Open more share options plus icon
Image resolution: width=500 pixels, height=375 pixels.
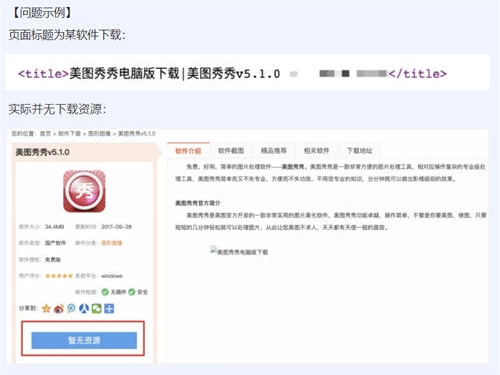[x=109, y=309]
